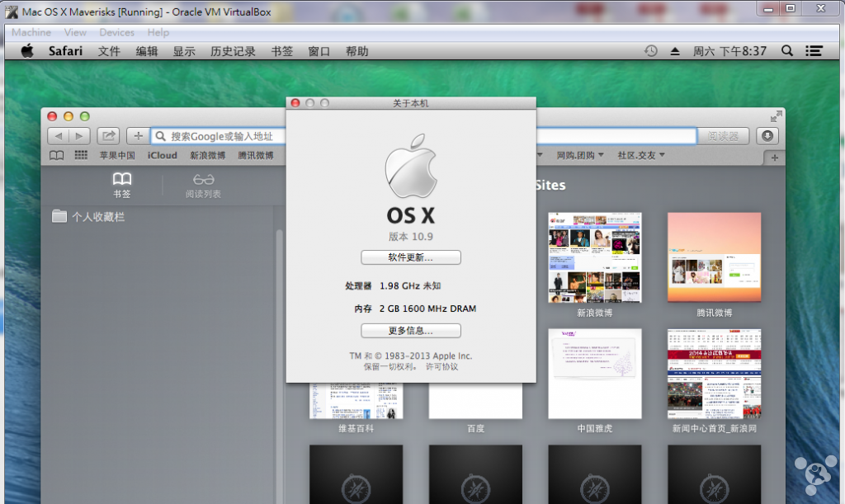
Task: Open the 书签 menu in menu bar
Action: click(x=282, y=51)
